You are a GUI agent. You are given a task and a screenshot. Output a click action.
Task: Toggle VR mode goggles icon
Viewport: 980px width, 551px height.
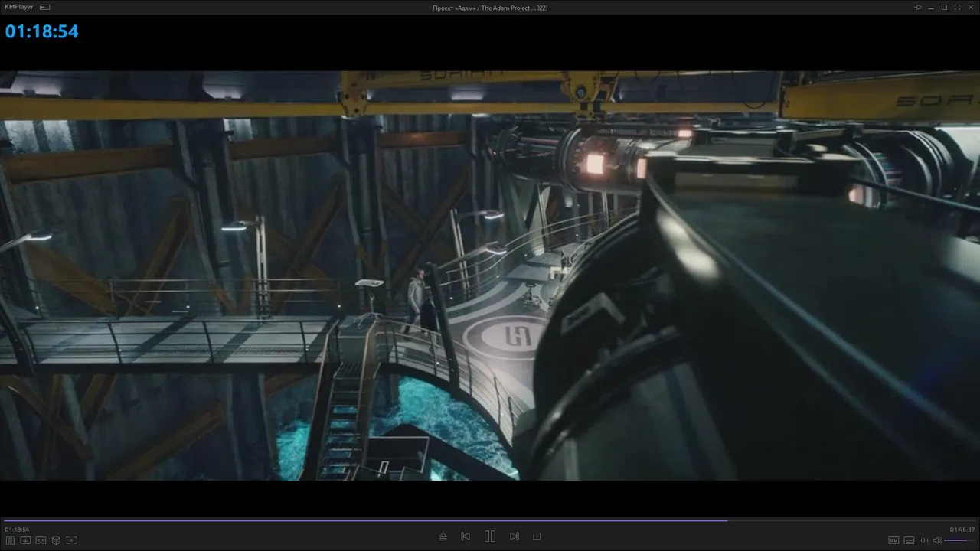[41, 540]
